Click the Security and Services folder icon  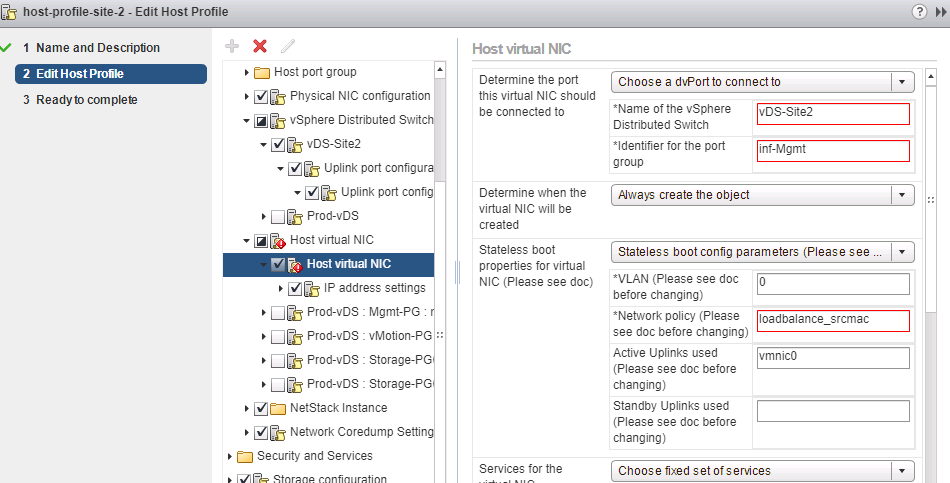(245, 456)
